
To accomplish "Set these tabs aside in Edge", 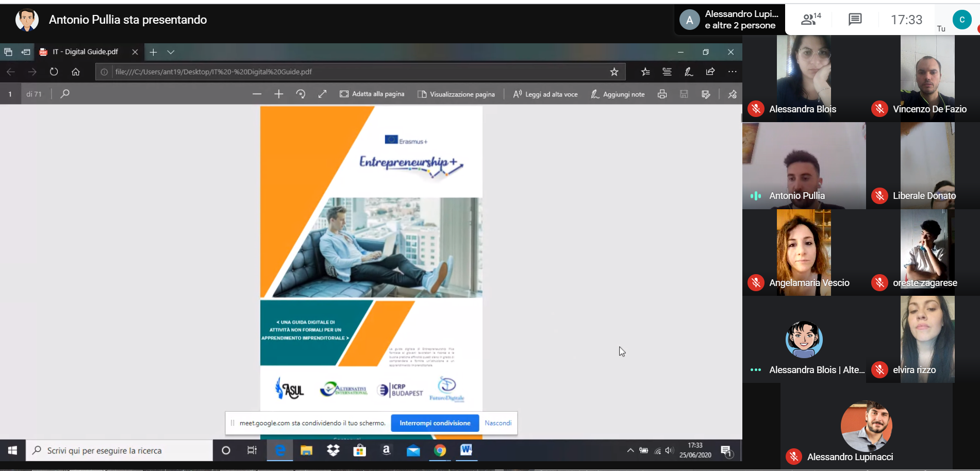I will coord(26,52).
